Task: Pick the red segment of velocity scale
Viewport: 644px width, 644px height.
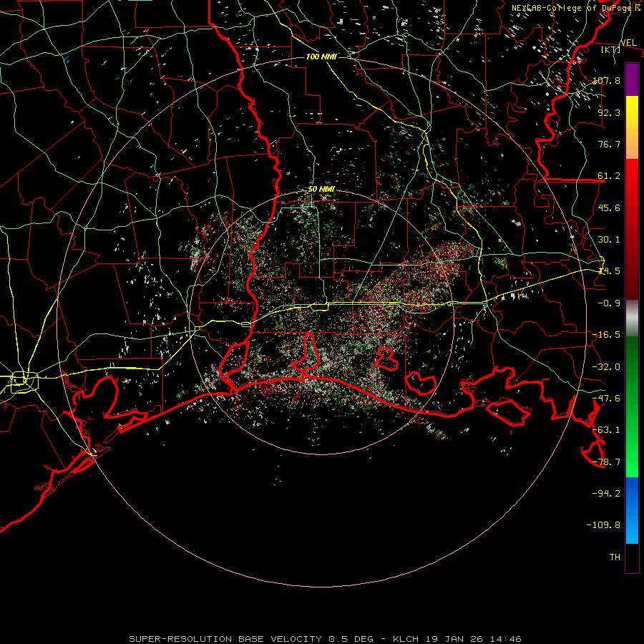Action: click(632, 229)
